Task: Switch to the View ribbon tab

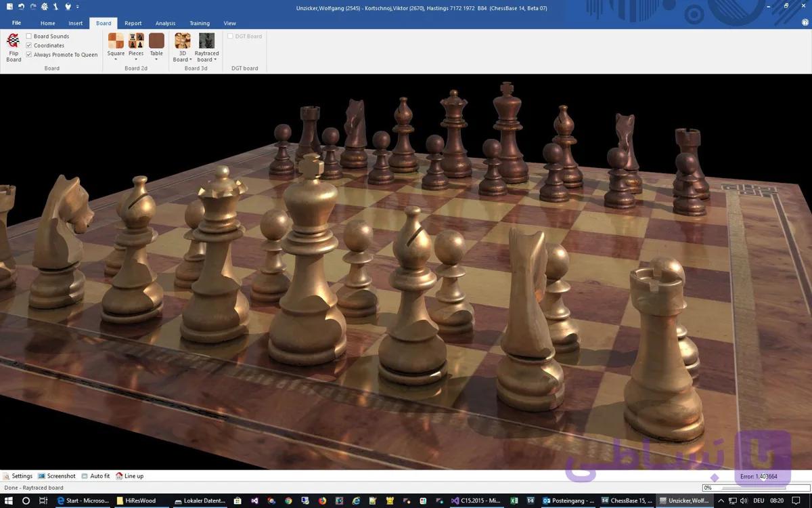Action: click(230, 23)
